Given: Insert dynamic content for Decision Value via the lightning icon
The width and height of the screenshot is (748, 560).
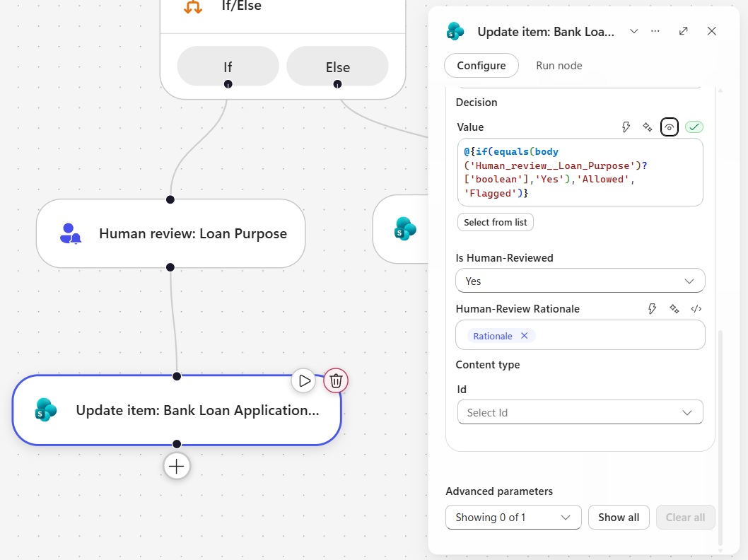Looking at the screenshot, I should [626, 127].
